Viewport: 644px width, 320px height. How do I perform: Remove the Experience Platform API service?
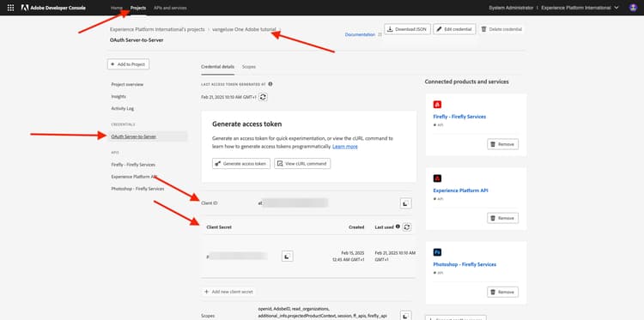point(502,218)
